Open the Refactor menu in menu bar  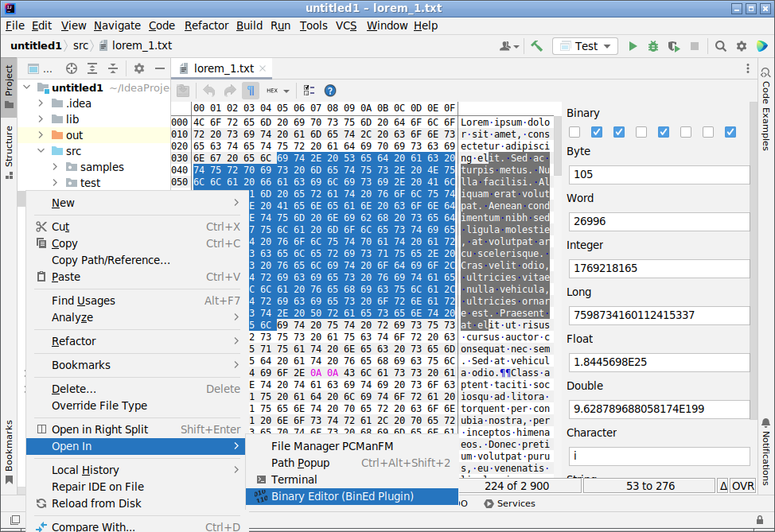coord(206,25)
